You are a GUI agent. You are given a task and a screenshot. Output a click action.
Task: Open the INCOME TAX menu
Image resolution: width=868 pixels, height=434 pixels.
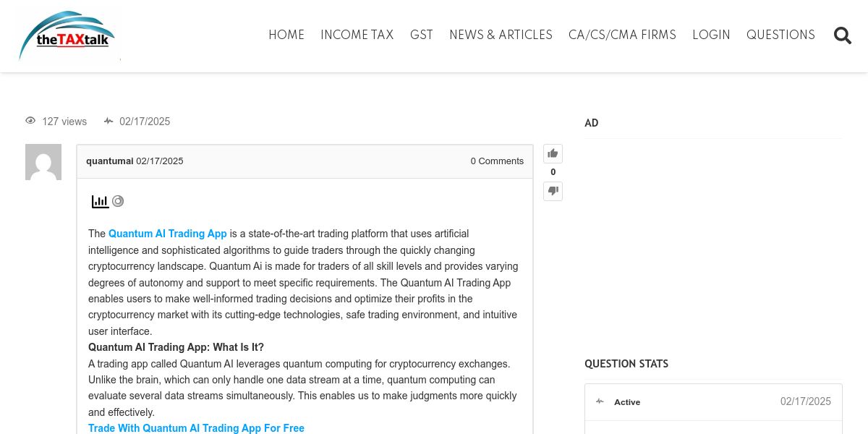(x=357, y=35)
